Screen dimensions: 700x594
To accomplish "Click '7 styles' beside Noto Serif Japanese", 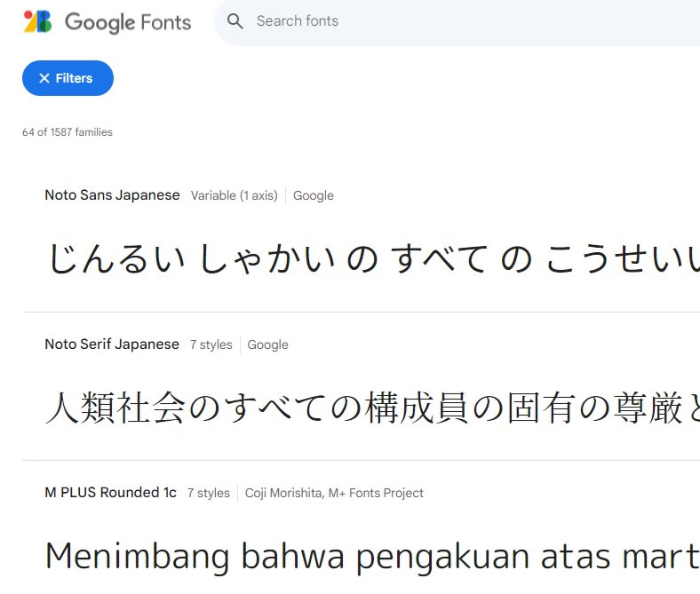I will (x=211, y=345).
